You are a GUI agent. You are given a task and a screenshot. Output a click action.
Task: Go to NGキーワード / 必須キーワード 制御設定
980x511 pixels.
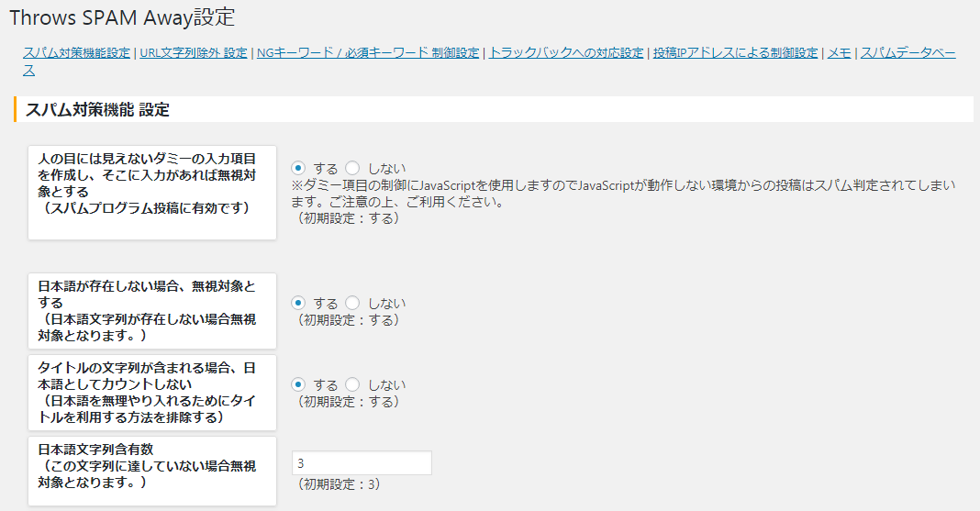[x=368, y=53]
